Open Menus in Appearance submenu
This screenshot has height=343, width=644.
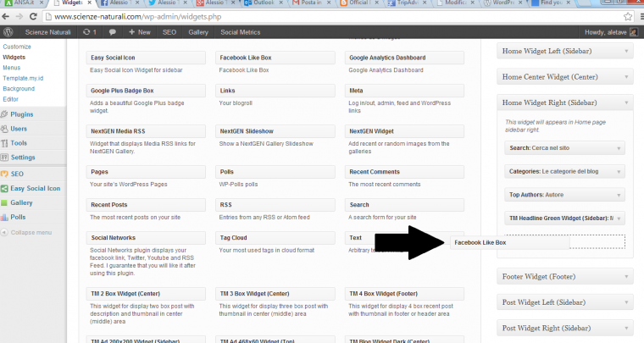click(x=12, y=68)
